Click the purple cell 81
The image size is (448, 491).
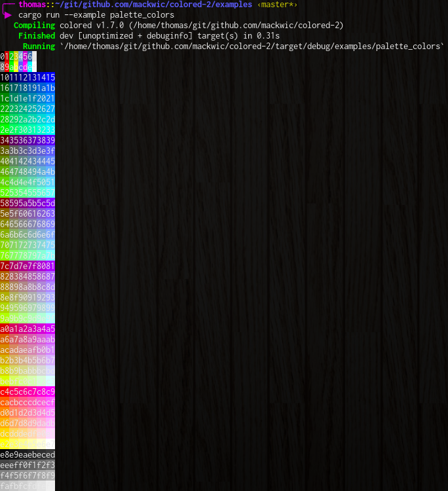50,266
